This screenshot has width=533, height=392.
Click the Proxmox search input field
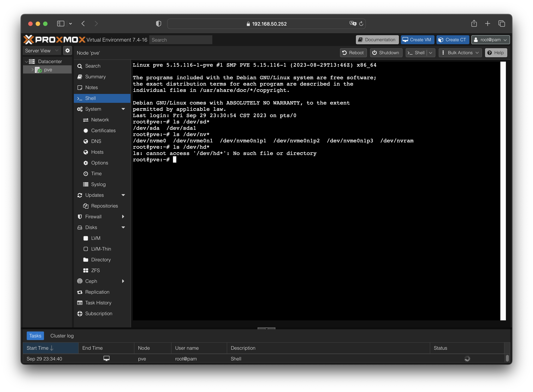pos(181,40)
